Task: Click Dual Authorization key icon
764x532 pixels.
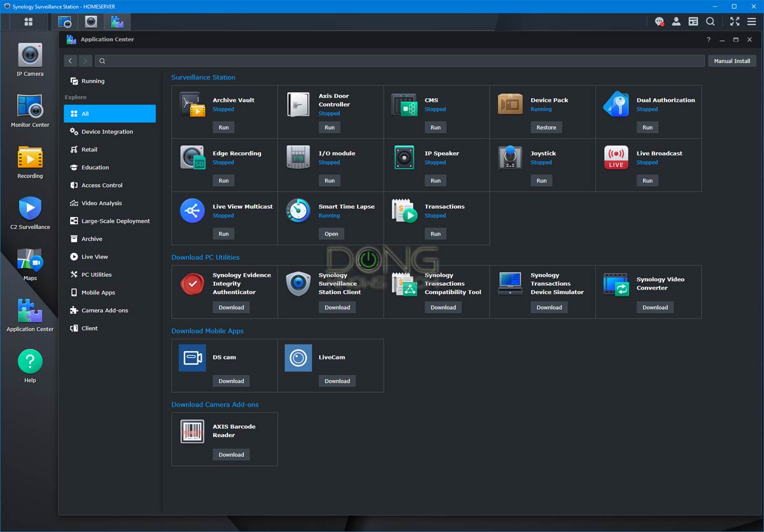Action: coord(616,104)
